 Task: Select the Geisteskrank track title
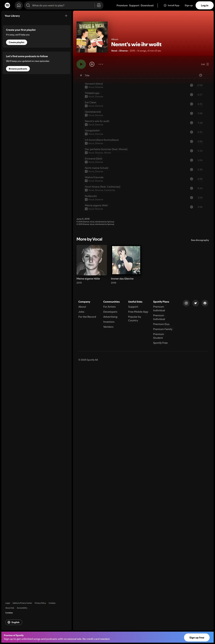click(93, 112)
